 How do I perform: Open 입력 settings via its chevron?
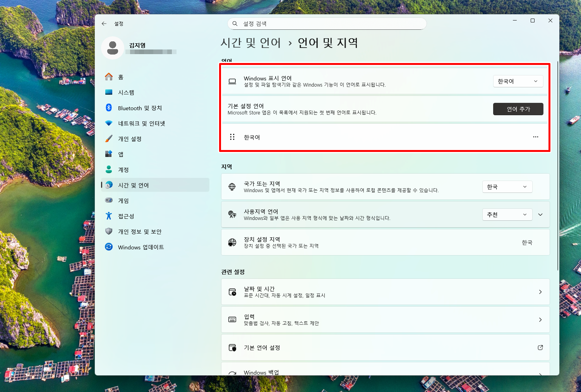540,320
